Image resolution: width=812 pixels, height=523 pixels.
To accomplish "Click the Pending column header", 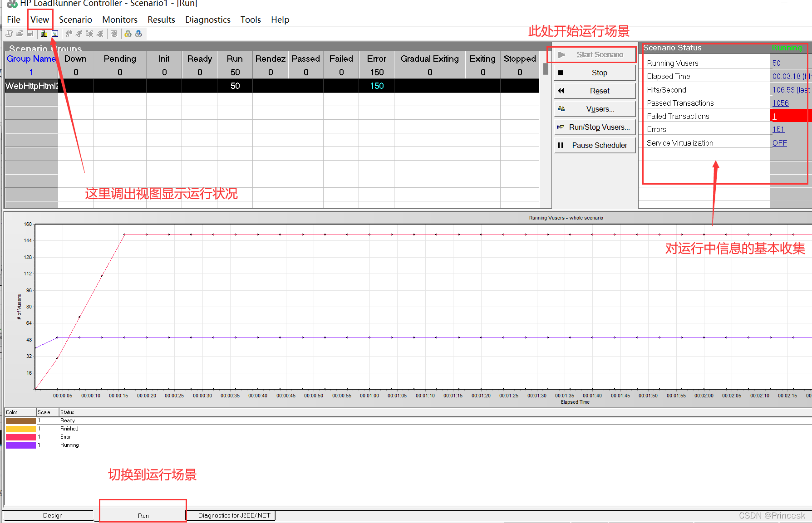I will click(120, 59).
